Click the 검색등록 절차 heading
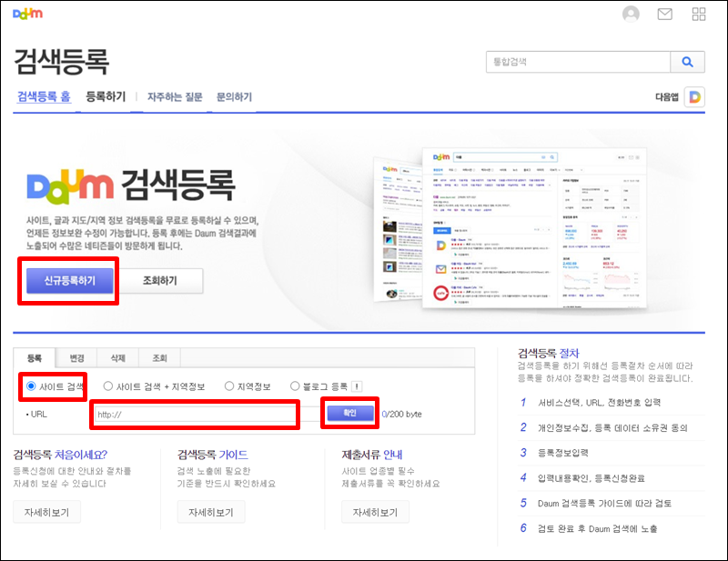The height and width of the screenshot is (561, 728). (549, 353)
